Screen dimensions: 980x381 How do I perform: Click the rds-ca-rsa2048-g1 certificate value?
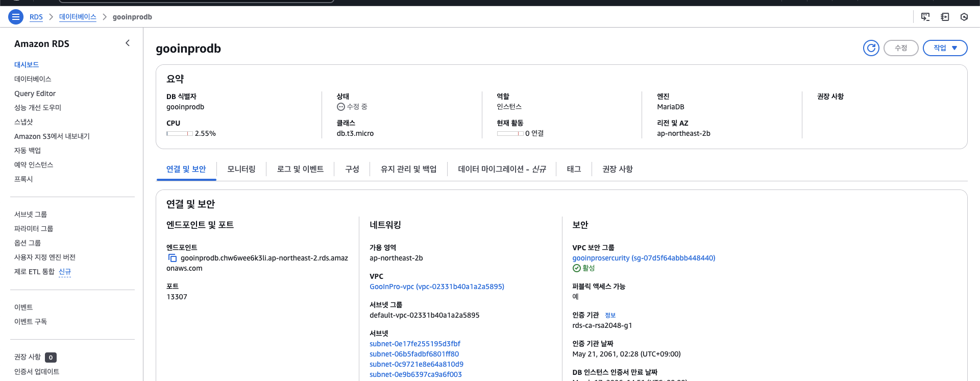(602, 325)
